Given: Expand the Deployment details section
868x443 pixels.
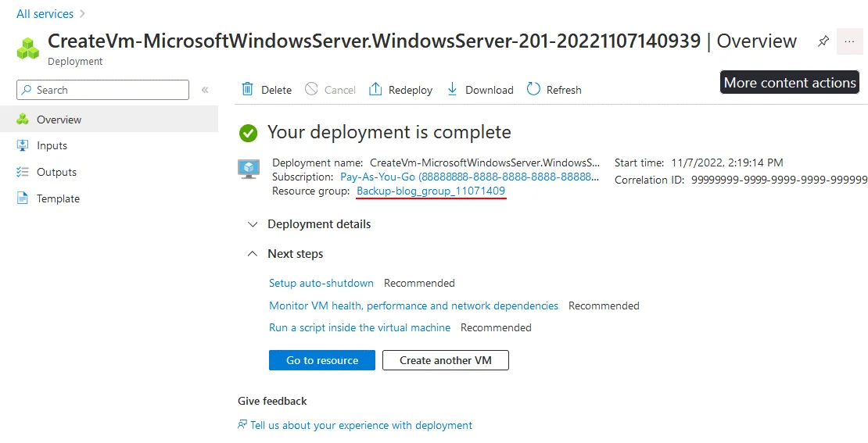Looking at the screenshot, I should coord(253,224).
